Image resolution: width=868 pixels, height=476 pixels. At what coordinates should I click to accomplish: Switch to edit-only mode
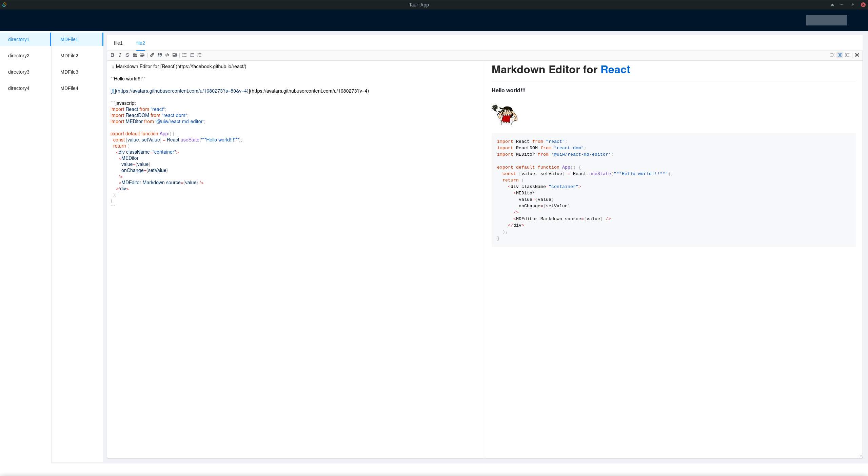click(x=832, y=55)
